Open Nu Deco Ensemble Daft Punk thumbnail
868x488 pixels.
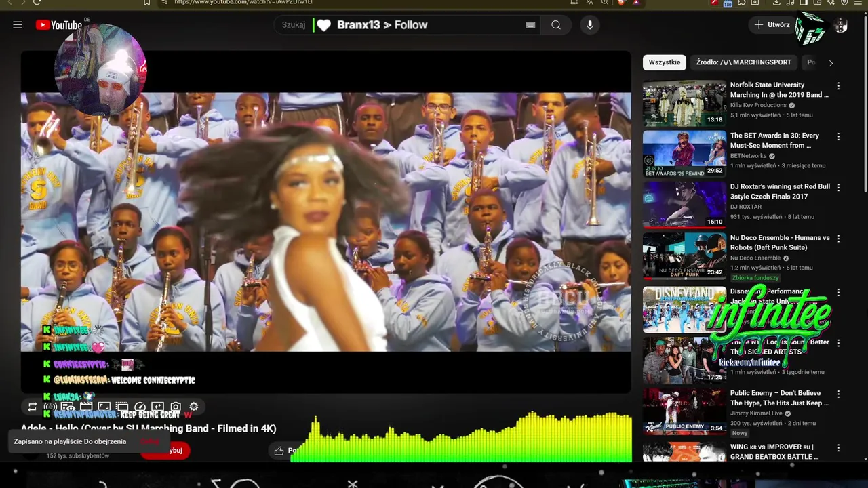coord(684,256)
